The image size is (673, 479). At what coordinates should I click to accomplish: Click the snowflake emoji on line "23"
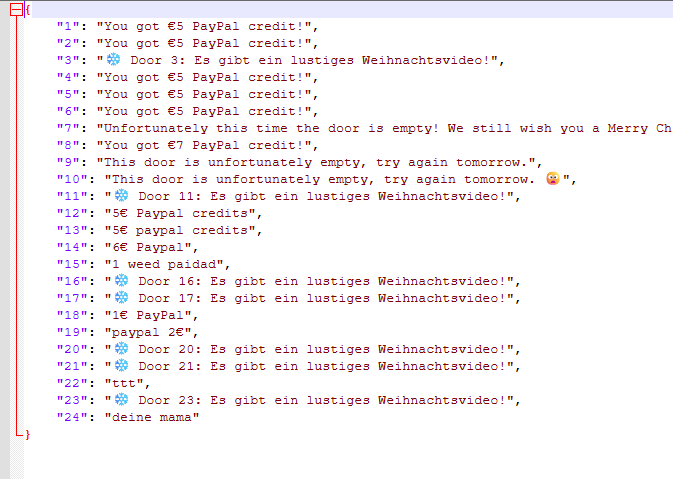click(x=121, y=400)
